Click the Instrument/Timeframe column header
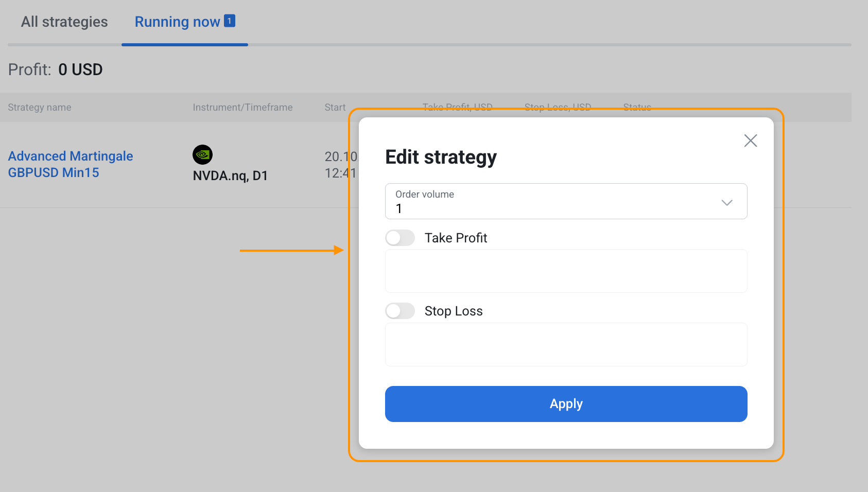 (242, 108)
